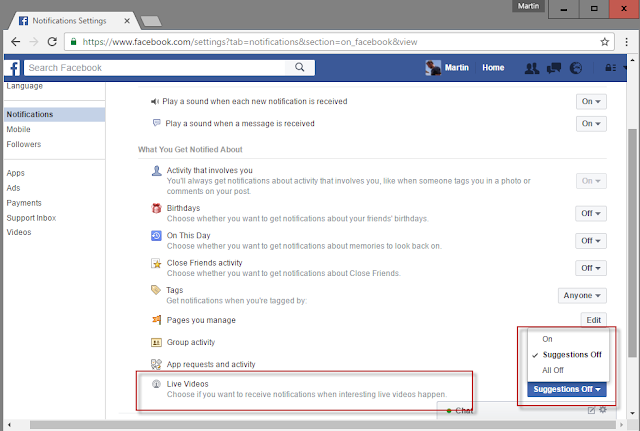Click the Birthdays gift icon
The image size is (640, 431).
156,208
